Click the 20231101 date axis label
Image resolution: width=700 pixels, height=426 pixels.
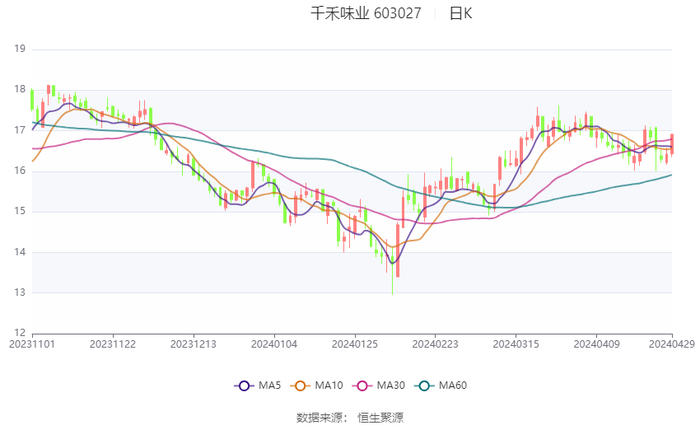click(32, 344)
